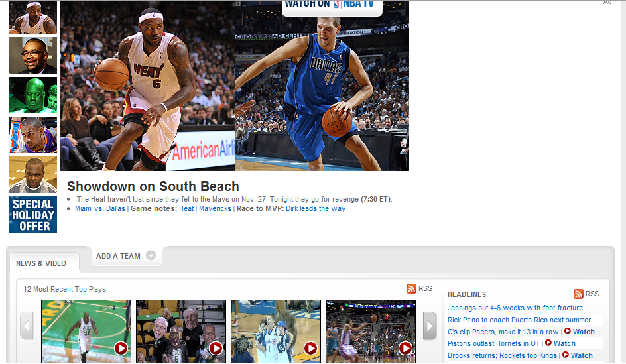The width and height of the screenshot is (626, 364).
Task: Click play icon beside Brooks returns Watch
Action: click(x=565, y=355)
